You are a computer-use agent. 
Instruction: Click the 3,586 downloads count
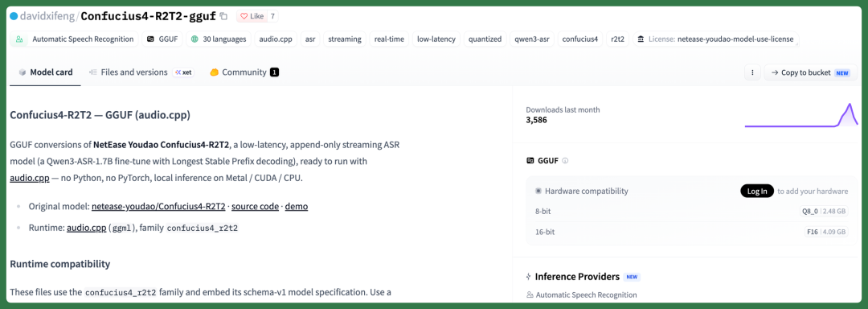click(536, 120)
